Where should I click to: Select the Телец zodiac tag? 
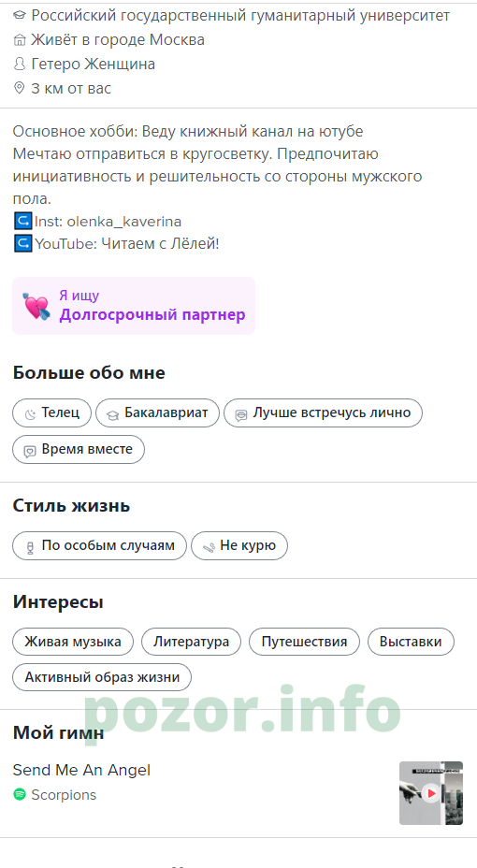[x=52, y=413]
